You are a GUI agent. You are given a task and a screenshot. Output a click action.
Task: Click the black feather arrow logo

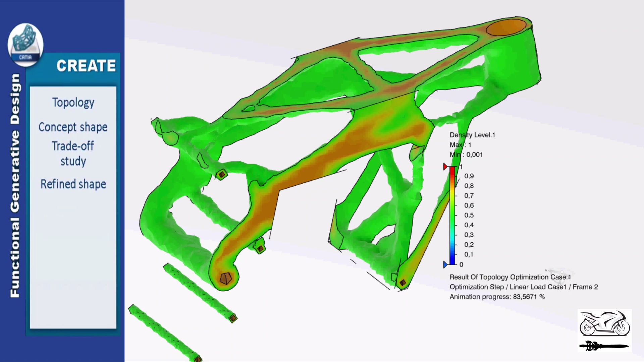[604, 346]
